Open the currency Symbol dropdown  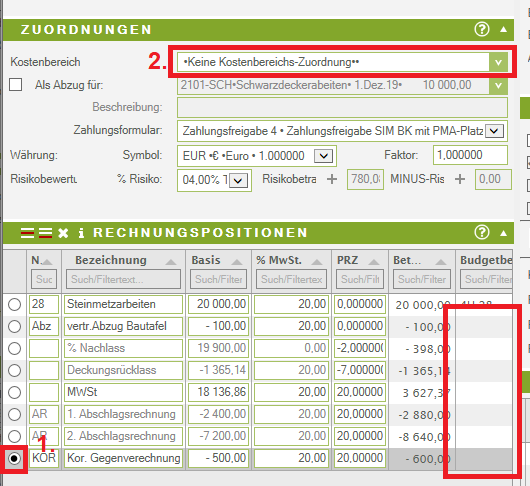323,156
